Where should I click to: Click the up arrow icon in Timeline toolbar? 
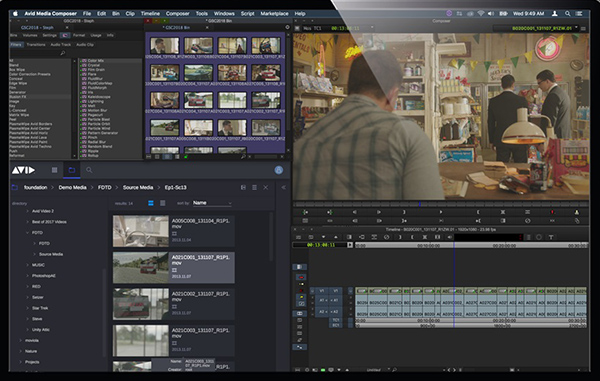336,237
